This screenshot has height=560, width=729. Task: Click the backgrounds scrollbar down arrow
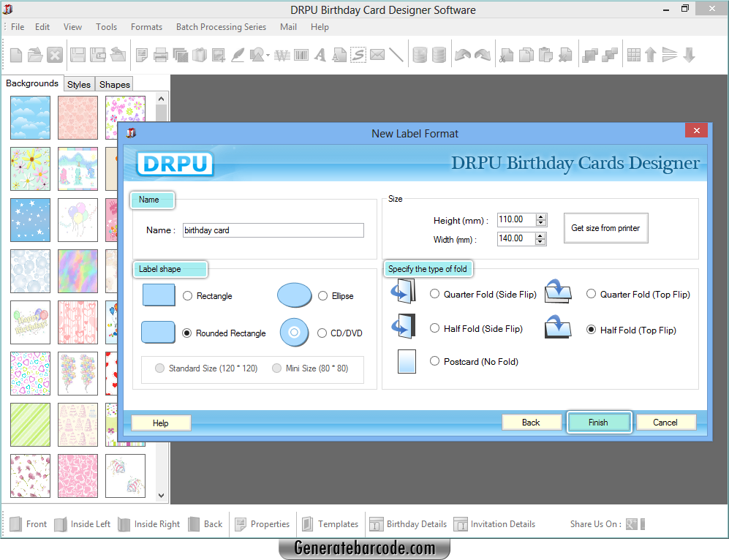click(162, 496)
